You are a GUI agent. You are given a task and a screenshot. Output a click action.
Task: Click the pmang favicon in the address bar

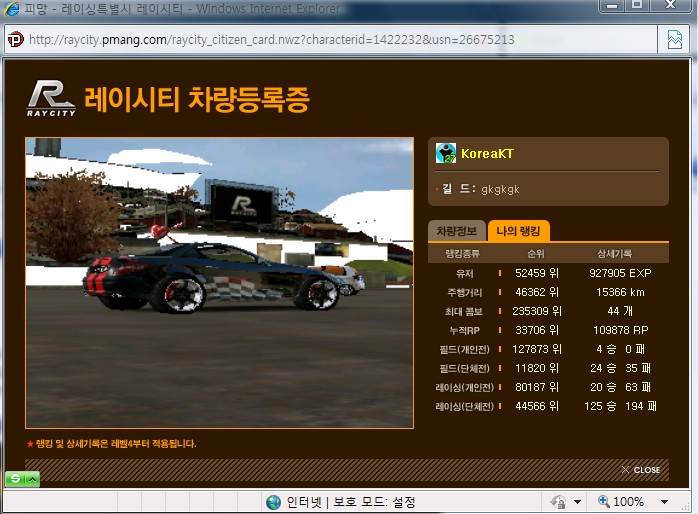(x=15, y=40)
